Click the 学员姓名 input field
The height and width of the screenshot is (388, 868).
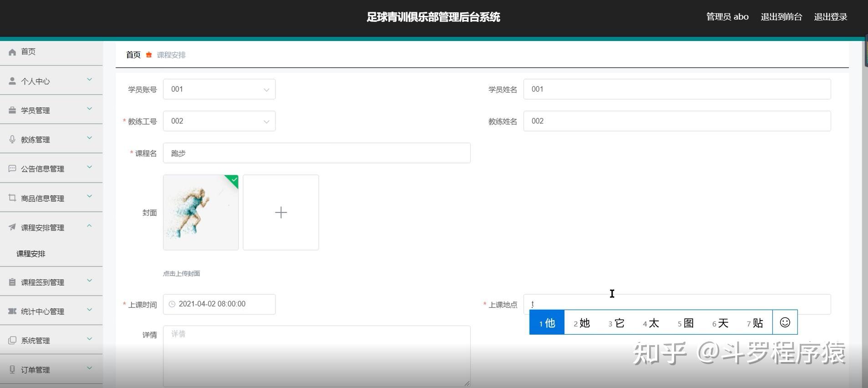(677, 89)
